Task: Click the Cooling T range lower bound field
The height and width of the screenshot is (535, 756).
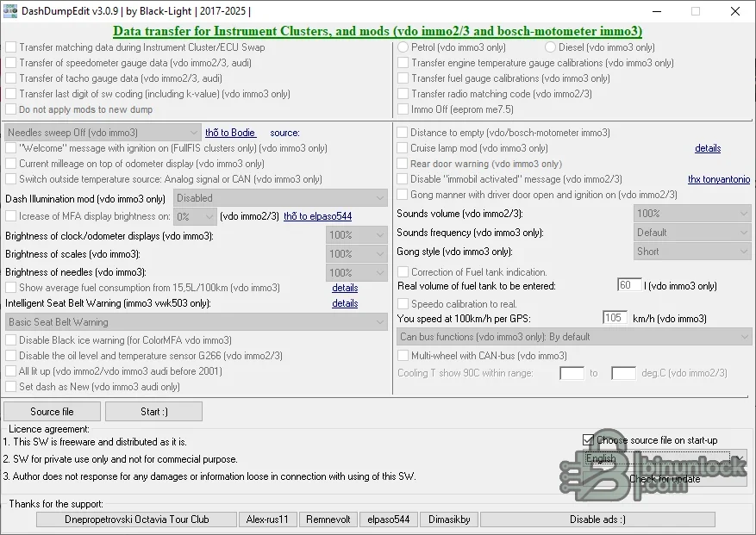Action: (x=572, y=373)
